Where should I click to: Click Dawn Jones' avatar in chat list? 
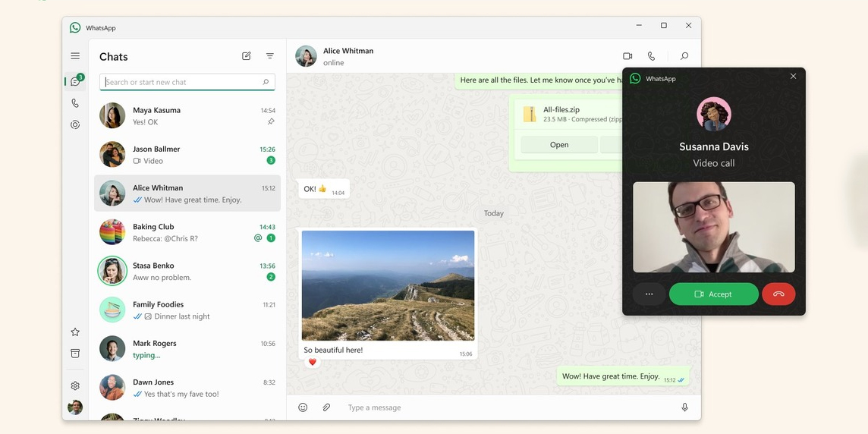(112, 387)
